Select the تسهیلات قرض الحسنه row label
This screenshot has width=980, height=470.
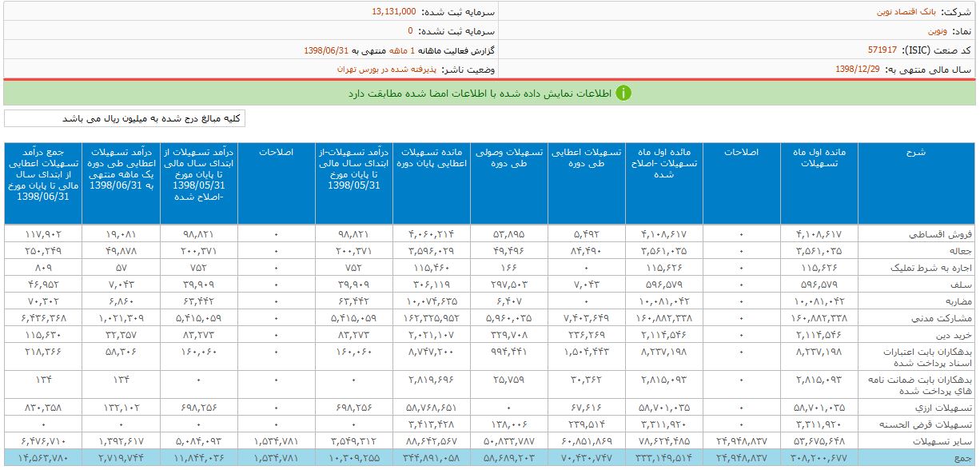click(x=929, y=424)
